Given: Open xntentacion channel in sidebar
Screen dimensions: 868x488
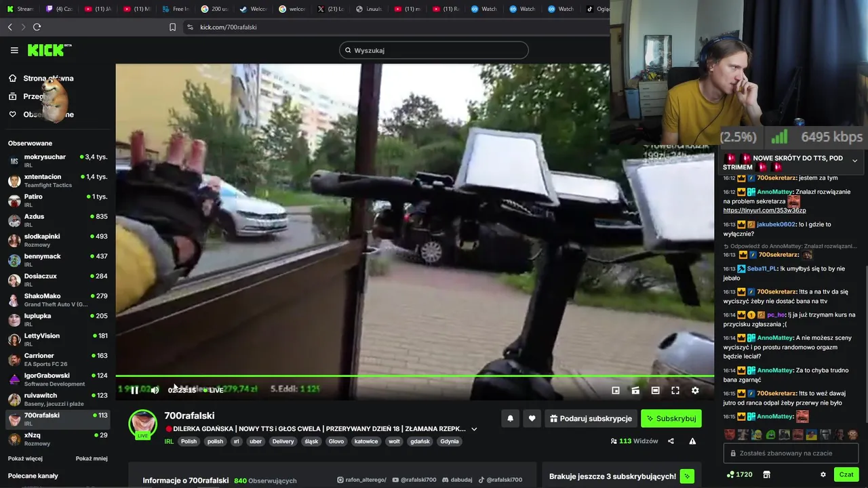Looking at the screenshot, I should 57,180.
